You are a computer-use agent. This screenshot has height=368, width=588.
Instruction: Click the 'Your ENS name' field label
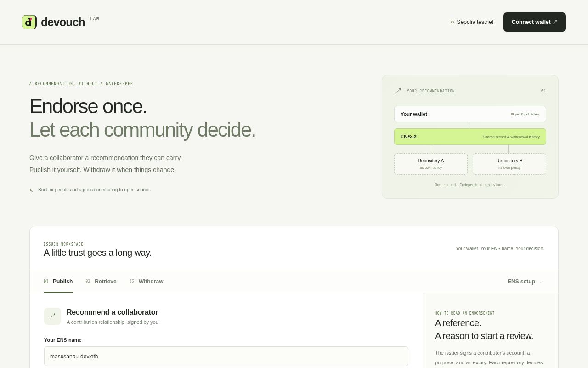[63, 340]
